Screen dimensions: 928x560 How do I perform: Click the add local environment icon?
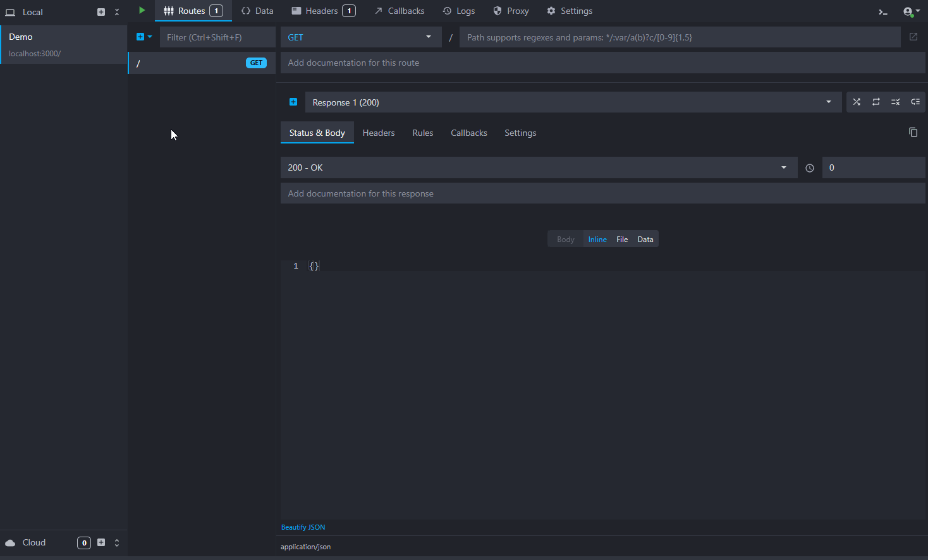[101, 12]
